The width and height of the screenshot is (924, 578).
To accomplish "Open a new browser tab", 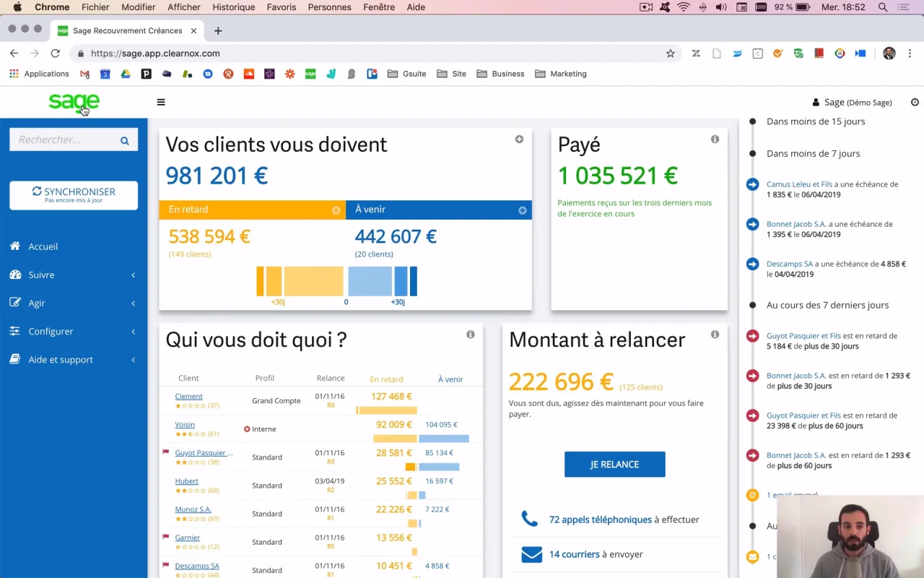I will (218, 30).
